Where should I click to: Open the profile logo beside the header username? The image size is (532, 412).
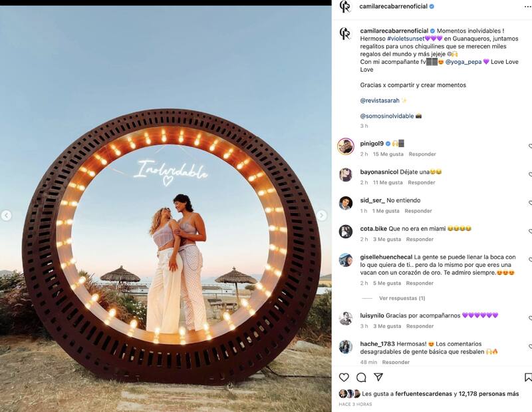[x=345, y=7]
